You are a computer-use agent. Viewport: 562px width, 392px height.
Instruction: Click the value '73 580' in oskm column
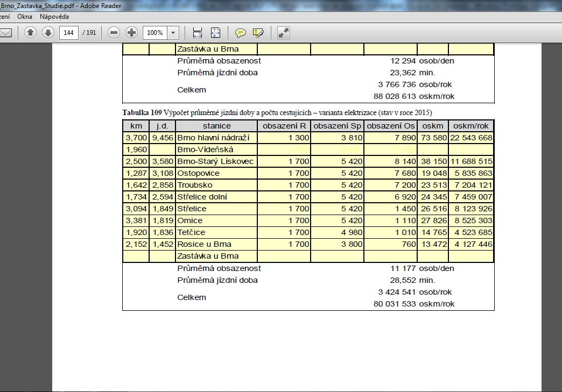pyautogui.click(x=434, y=138)
